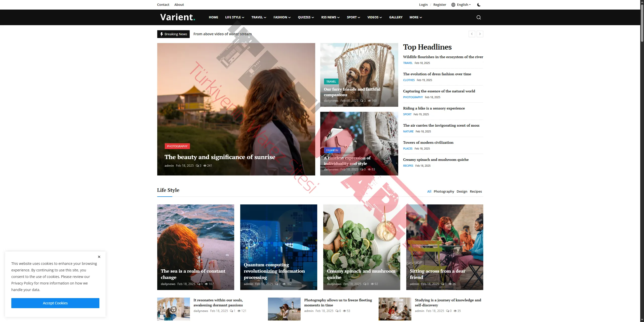Expand the LIFE STYLE menu
The height and width of the screenshot is (322, 644).
(234, 17)
